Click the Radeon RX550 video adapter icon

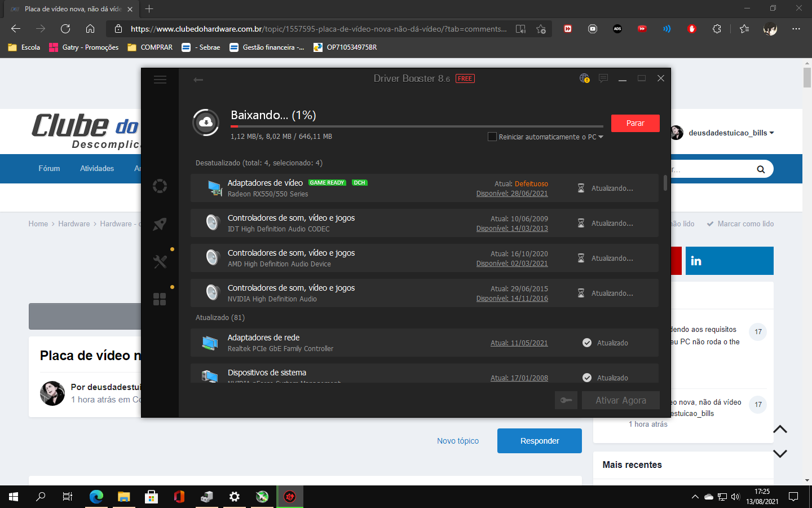point(214,188)
